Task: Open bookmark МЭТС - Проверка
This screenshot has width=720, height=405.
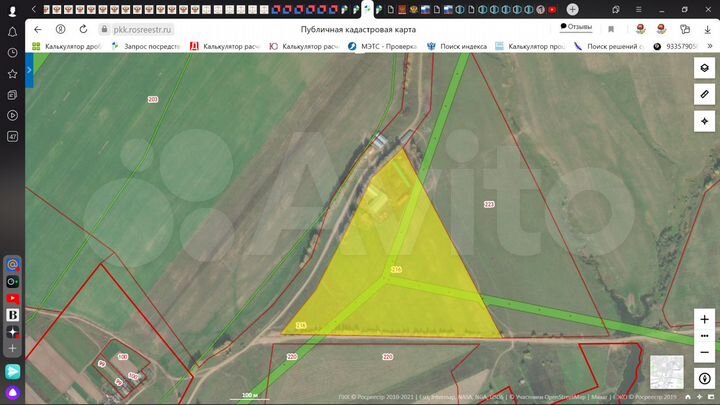Action: click(x=382, y=46)
